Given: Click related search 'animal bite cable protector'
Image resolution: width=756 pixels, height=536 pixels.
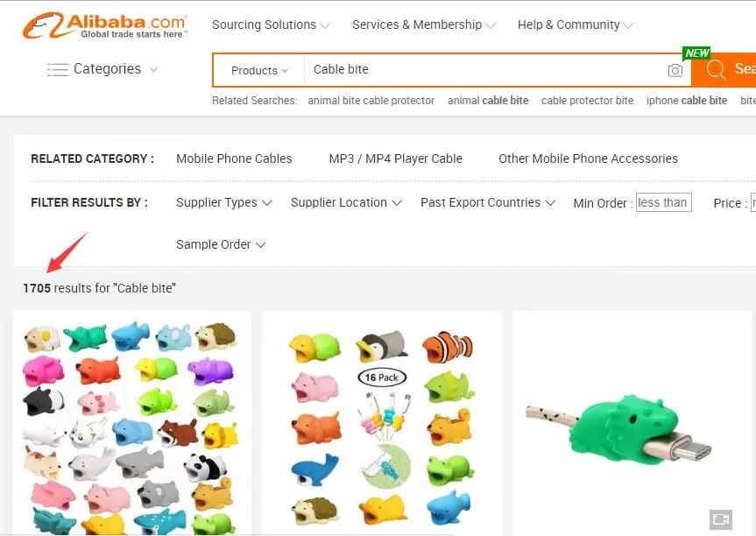Looking at the screenshot, I should tap(371, 100).
